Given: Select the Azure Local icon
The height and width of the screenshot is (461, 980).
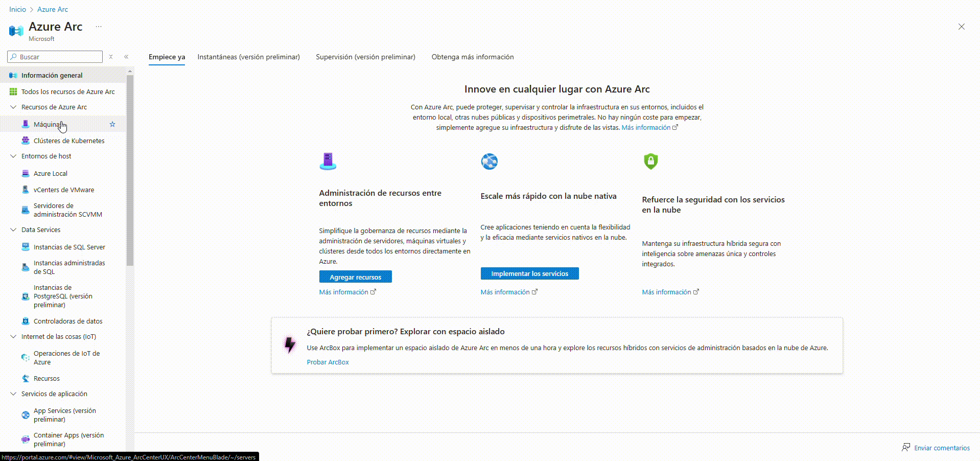Looking at the screenshot, I should tap(26, 173).
